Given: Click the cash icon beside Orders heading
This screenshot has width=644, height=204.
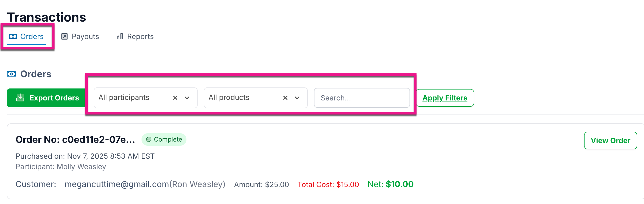Looking at the screenshot, I should (x=11, y=74).
